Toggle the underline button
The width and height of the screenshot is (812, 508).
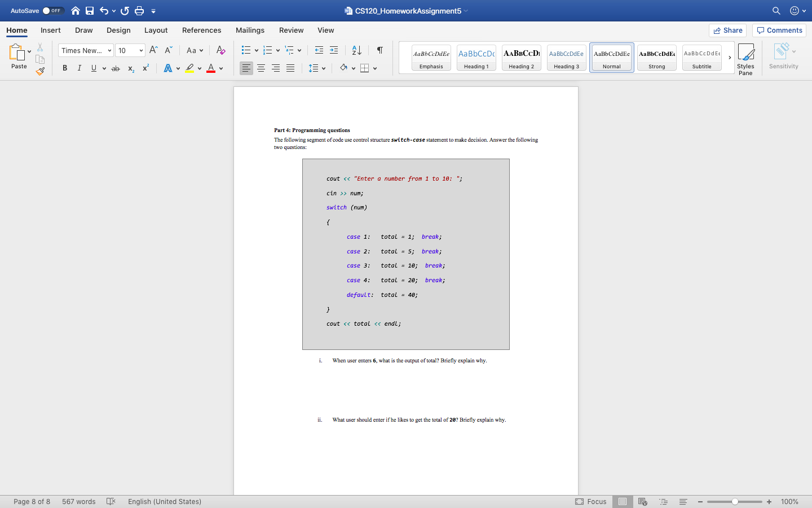click(93, 68)
